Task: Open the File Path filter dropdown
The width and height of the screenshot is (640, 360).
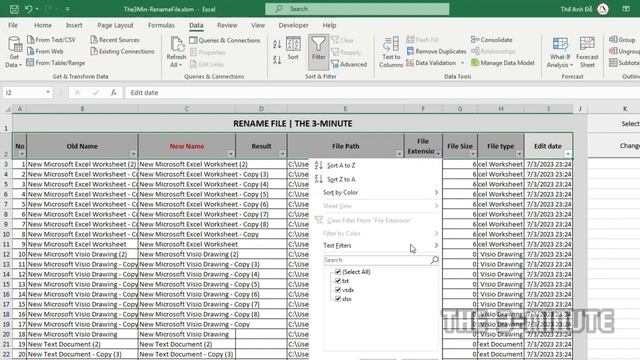Action: coord(399,154)
